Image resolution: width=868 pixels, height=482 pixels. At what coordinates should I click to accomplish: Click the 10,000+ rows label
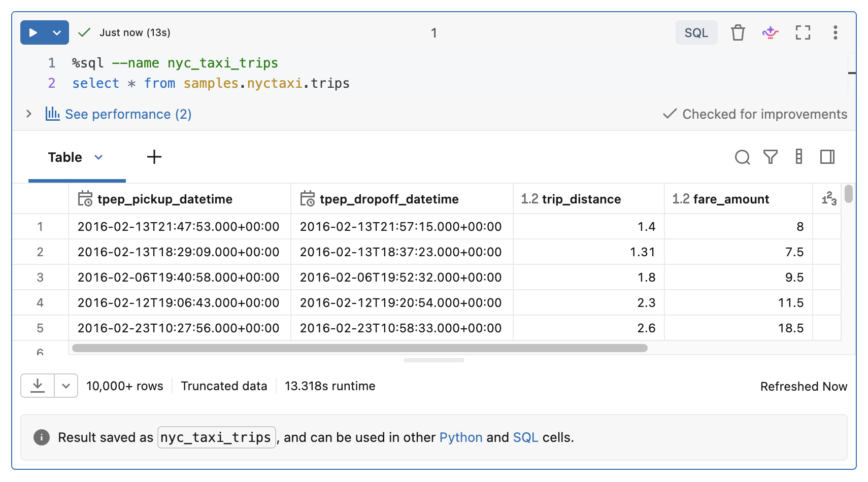[125, 386]
